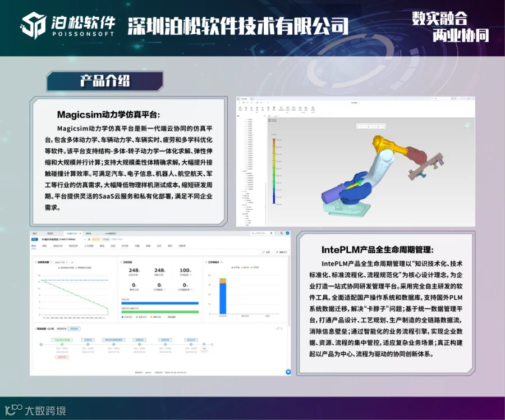Click the red record icon in Magicsim ribbon
Viewport: 505px width, 420px height.
[x=251, y=108]
